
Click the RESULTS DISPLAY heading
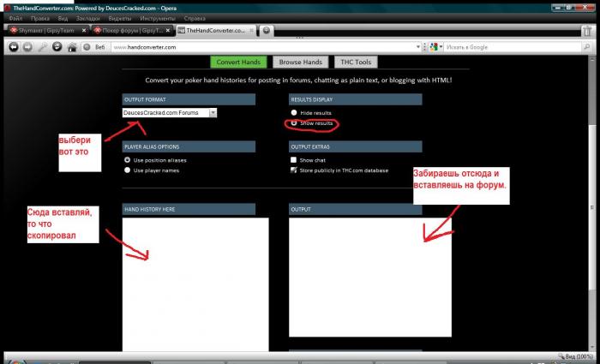click(x=356, y=99)
